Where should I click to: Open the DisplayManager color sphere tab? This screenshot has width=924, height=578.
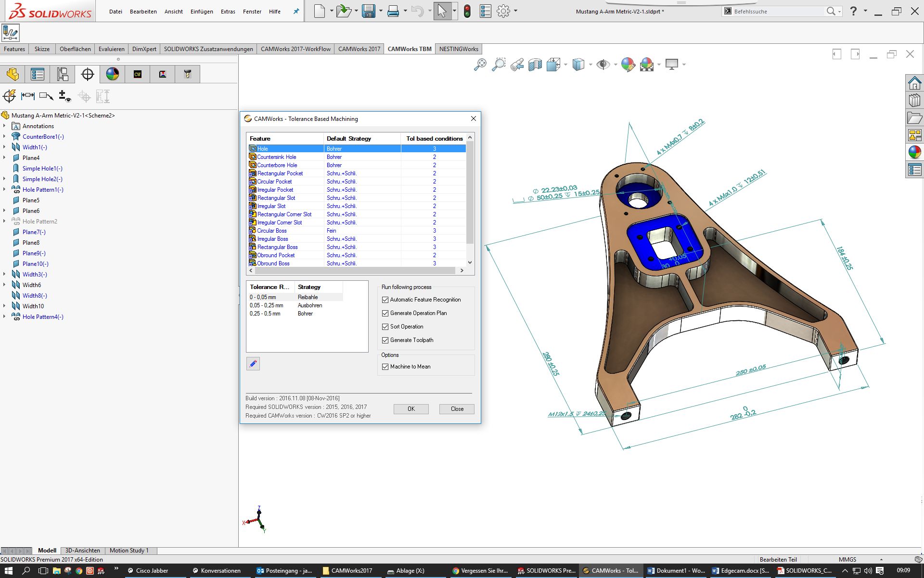click(x=113, y=74)
